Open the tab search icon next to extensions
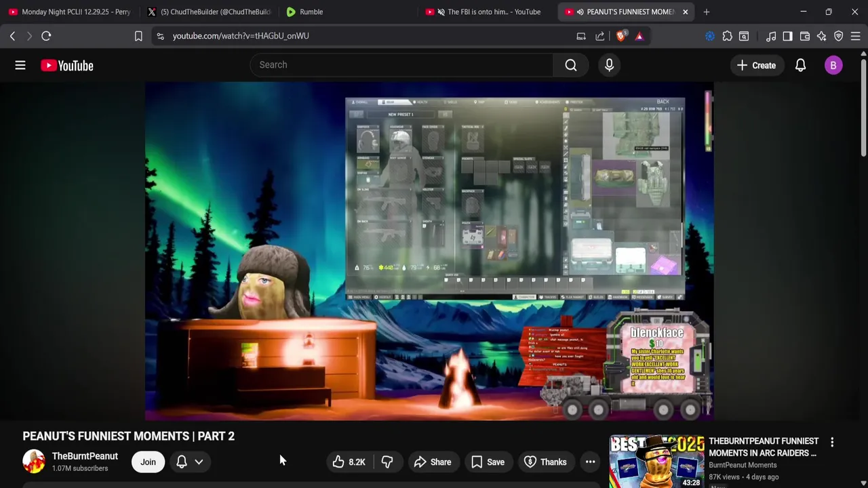 pos(744,36)
